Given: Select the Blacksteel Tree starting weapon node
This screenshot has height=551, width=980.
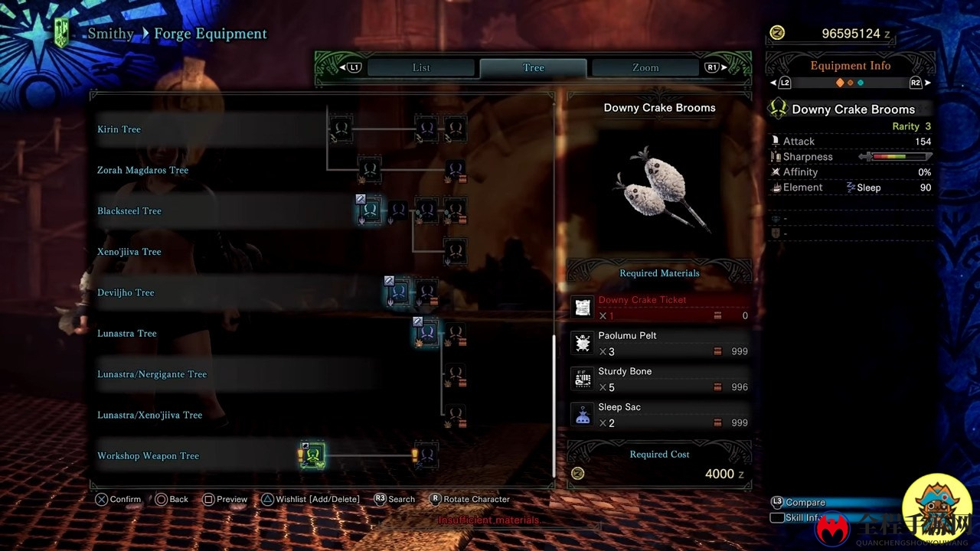Looking at the screenshot, I should click(x=370, y=210).
